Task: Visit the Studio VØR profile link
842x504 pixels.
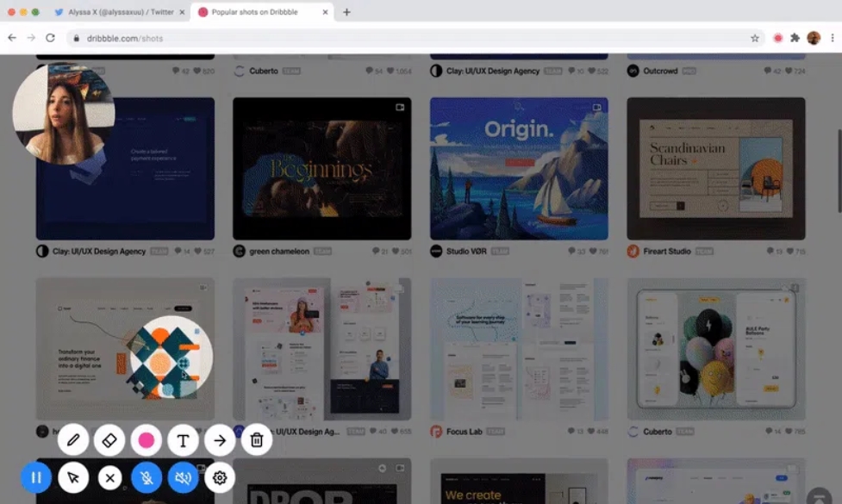Action: 466,252
